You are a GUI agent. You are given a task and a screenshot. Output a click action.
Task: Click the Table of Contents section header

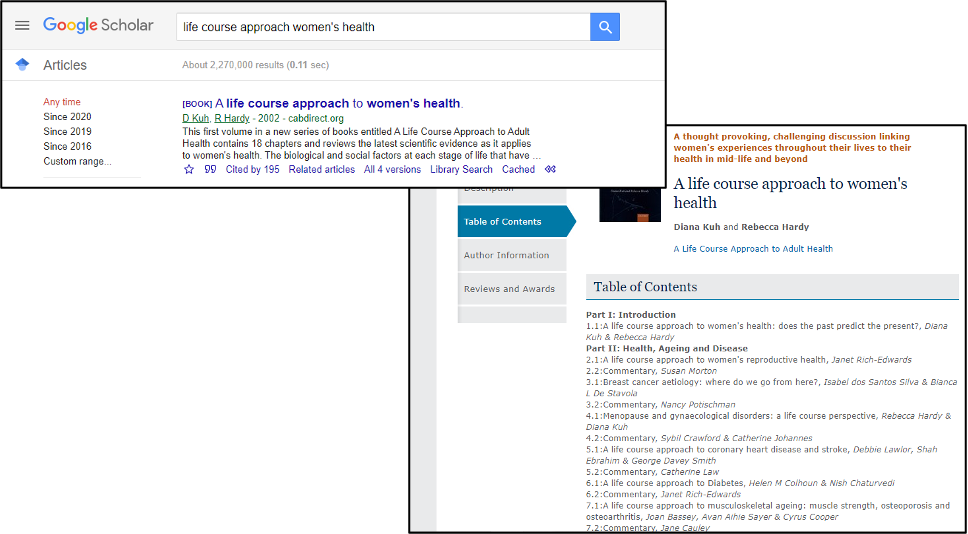click(772, 287)
